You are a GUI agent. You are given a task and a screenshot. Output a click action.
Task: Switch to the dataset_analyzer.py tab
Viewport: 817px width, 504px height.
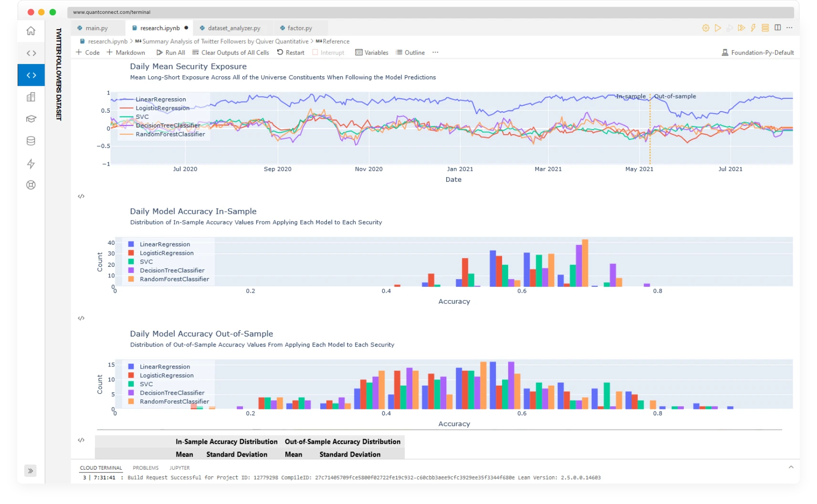coord(233,28)
